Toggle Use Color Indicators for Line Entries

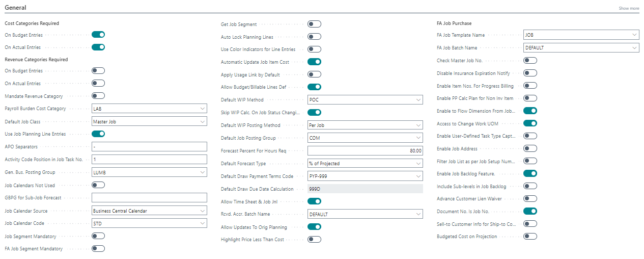(x=314, y=49)
